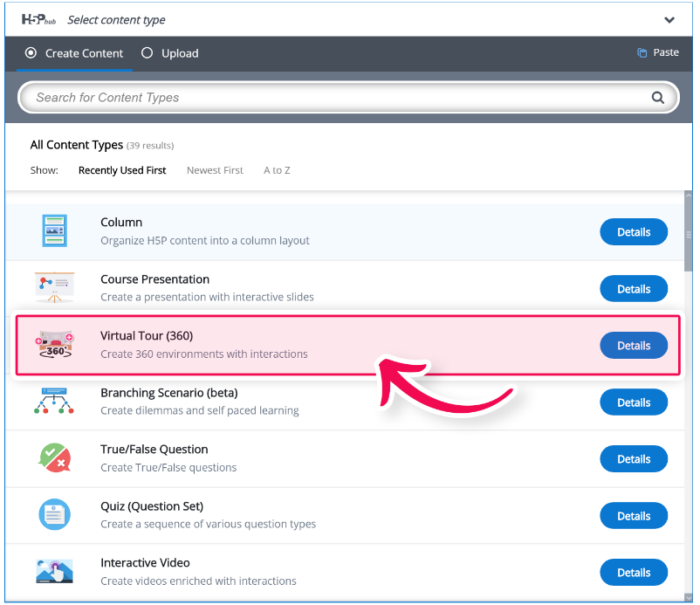Image resolution: width=700 pixels, height=605 pixels.
Task: Sort by Newest First
Action: [x=215, y=170]
